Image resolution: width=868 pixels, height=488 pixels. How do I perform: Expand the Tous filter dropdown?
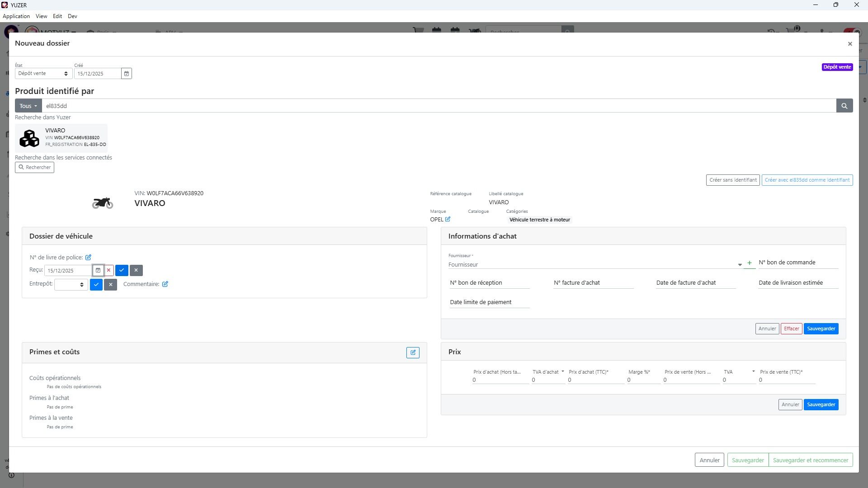click(x=28, y=106)
